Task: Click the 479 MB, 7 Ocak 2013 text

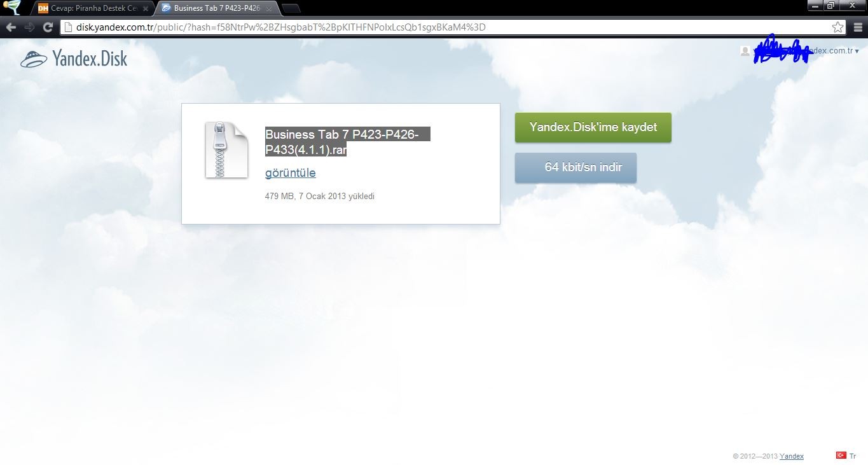Action: (320, 197)
